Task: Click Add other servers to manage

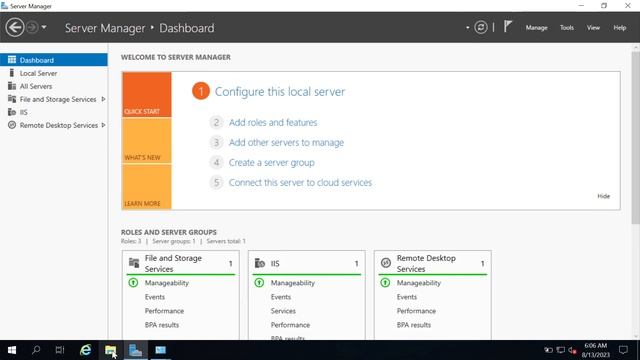Action: [286, 142]
